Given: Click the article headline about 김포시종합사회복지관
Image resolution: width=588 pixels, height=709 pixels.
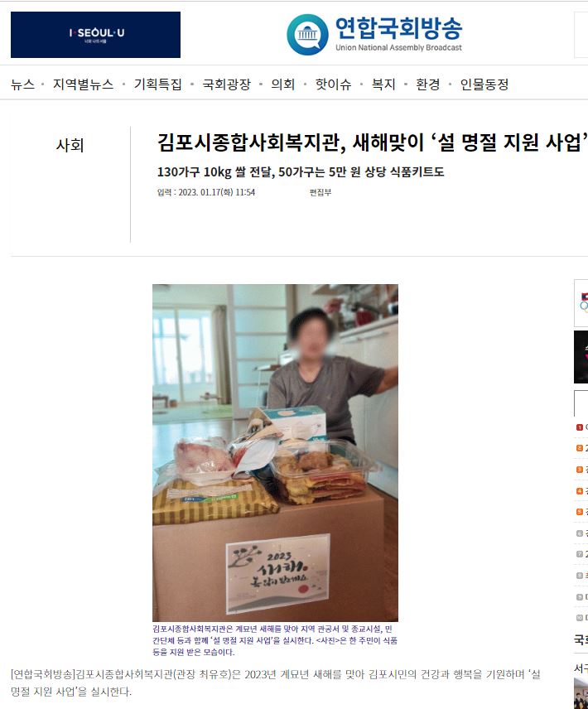Looking at the screenshot, I should [x=373, y=142].
